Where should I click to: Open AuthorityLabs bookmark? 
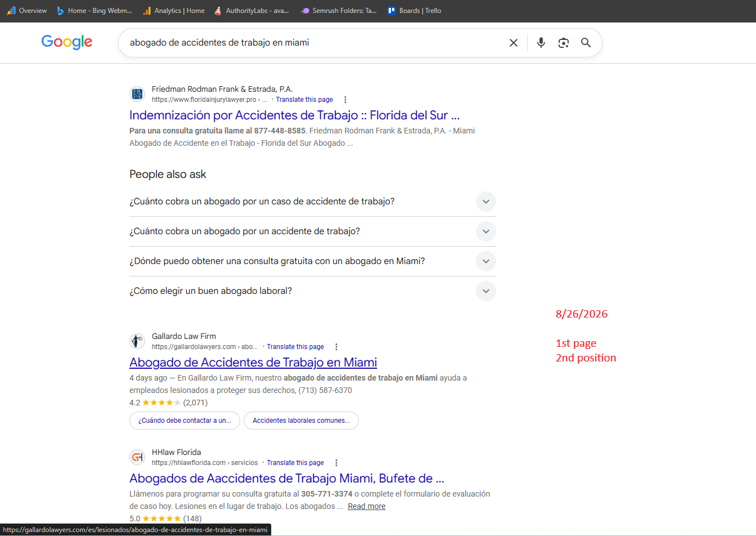pos(251,11)
